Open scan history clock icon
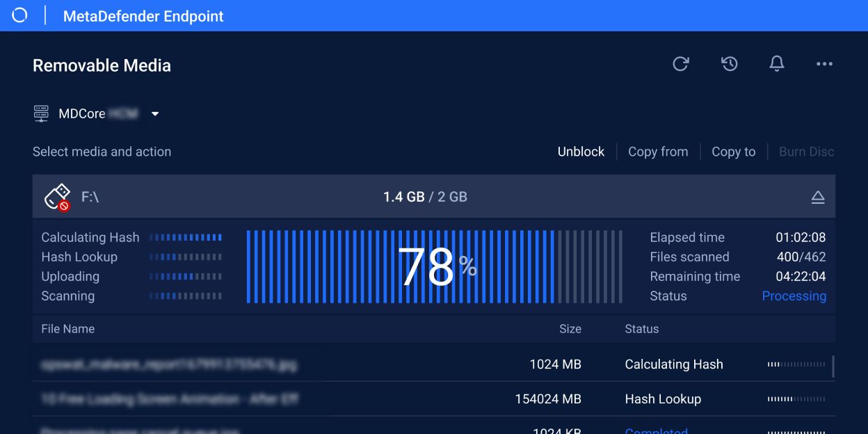 tap(729, 64)
